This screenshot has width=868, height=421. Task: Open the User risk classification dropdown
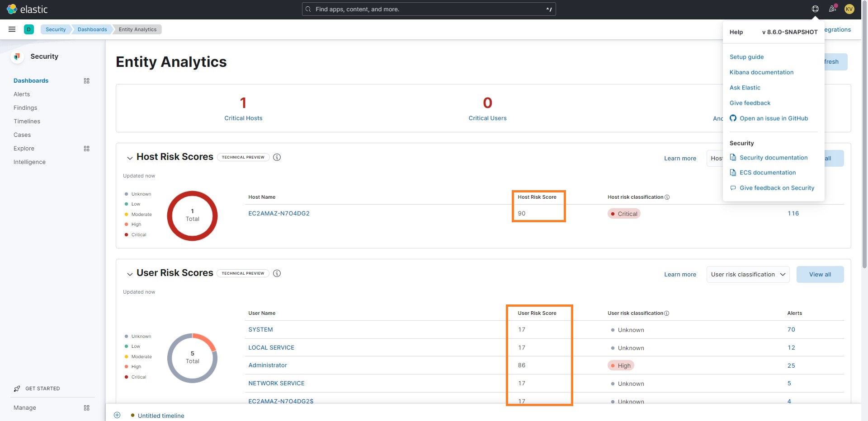pos(748,274)
